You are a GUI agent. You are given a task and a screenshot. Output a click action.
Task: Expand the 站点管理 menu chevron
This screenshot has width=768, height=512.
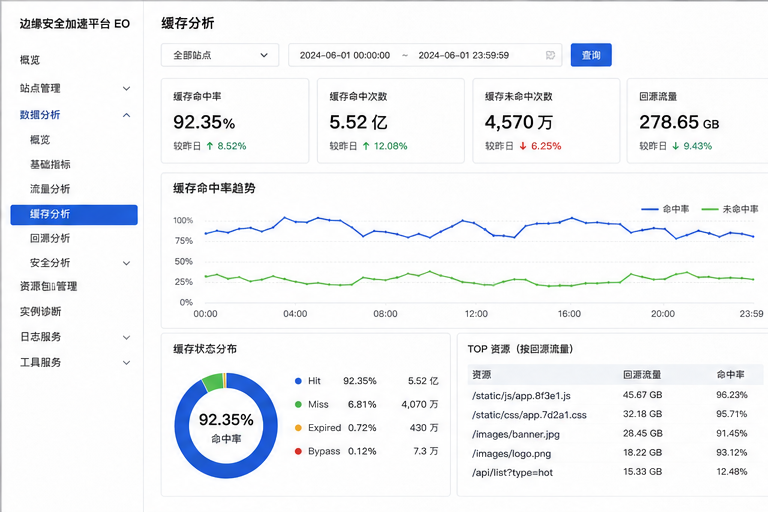pos(126,89)
